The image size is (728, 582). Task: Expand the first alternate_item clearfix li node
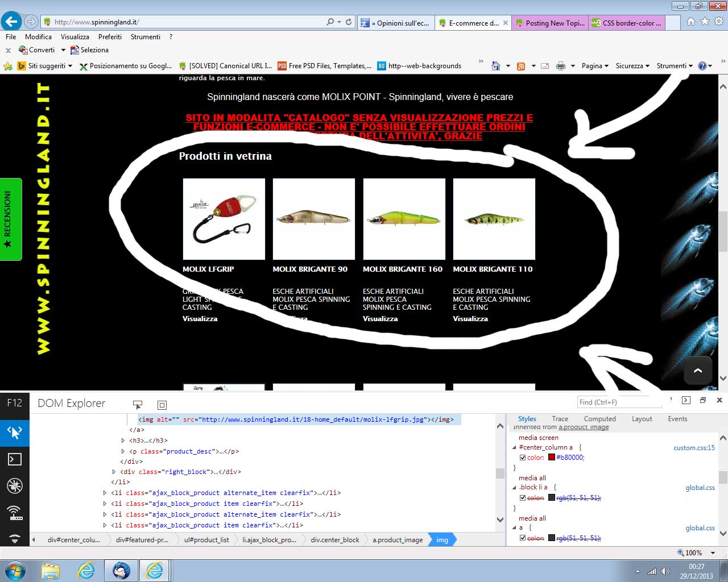[105, 493]
